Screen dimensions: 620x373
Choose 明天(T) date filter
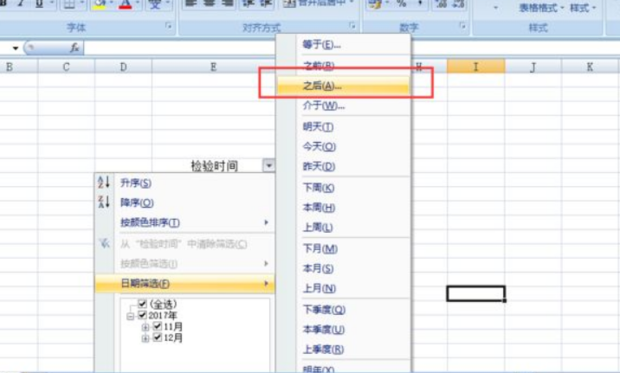pos(343,127)
